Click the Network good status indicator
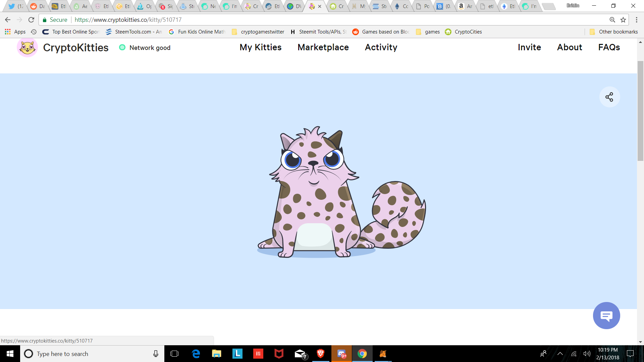The image size is (644, 362). click(145, 48)
